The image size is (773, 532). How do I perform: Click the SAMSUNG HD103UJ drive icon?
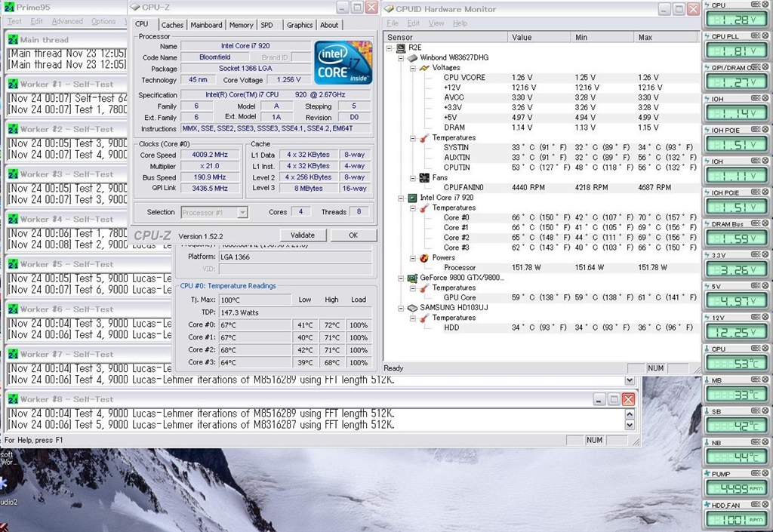[x=413, y=308]
